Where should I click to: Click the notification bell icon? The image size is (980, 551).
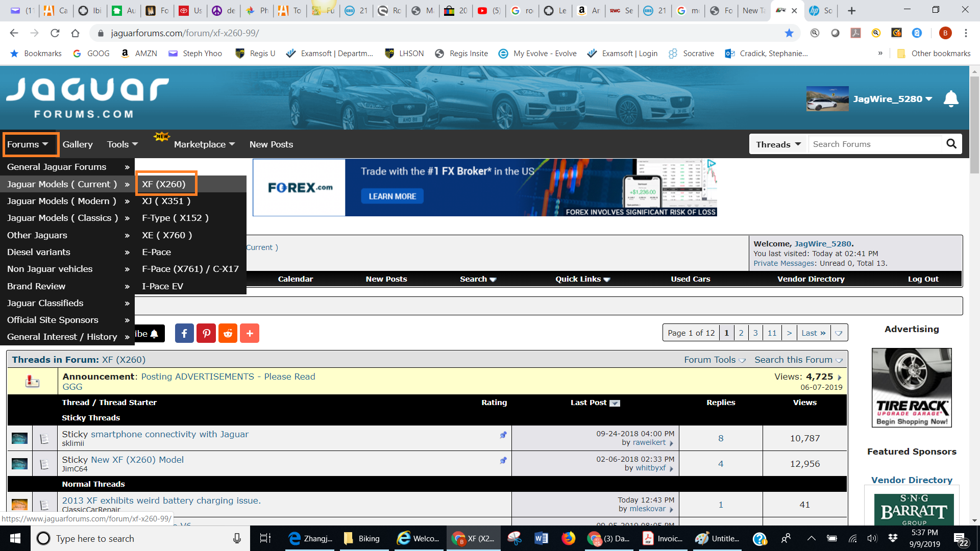950,99
